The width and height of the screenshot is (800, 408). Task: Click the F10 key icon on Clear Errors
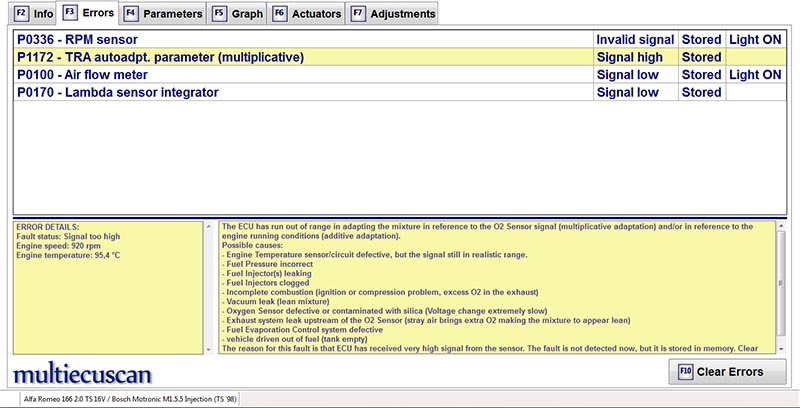[685, 372]
